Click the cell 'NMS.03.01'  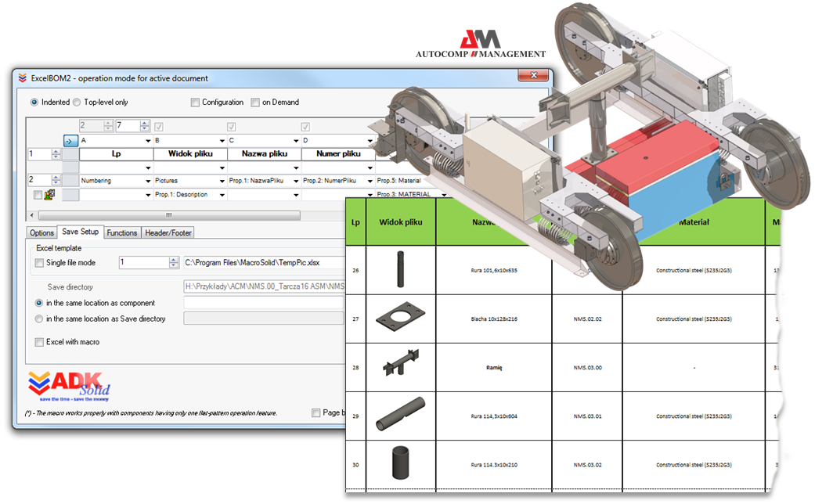click(x=587, y=416)
